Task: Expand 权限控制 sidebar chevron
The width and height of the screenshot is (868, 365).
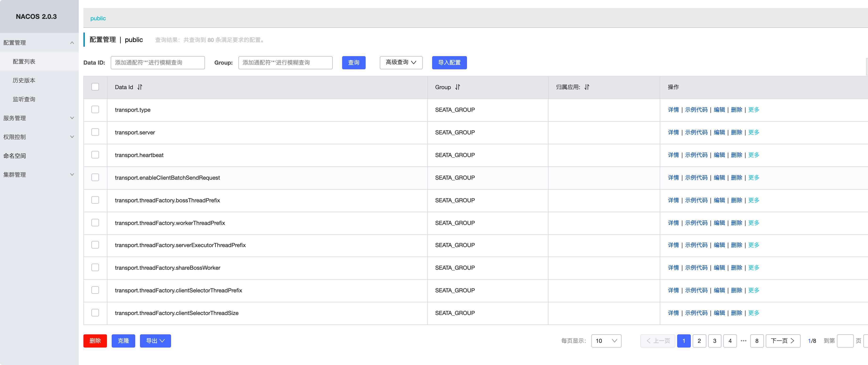Action: coord(72,137)
